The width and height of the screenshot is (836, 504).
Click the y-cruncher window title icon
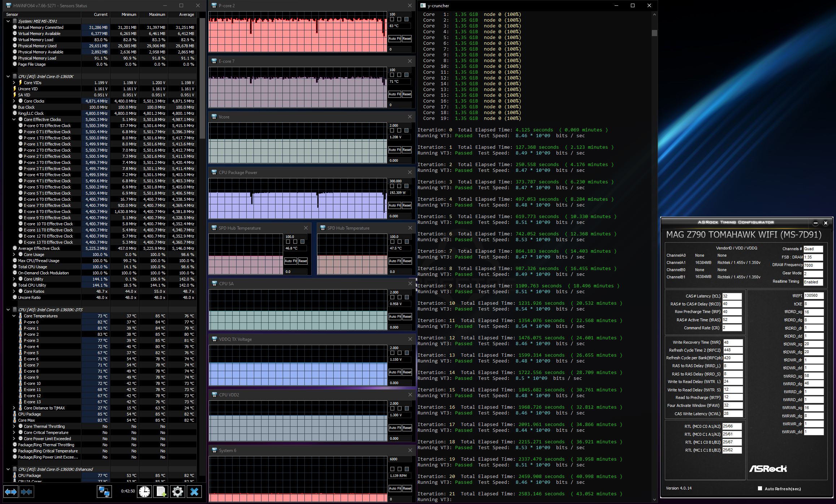422,5
